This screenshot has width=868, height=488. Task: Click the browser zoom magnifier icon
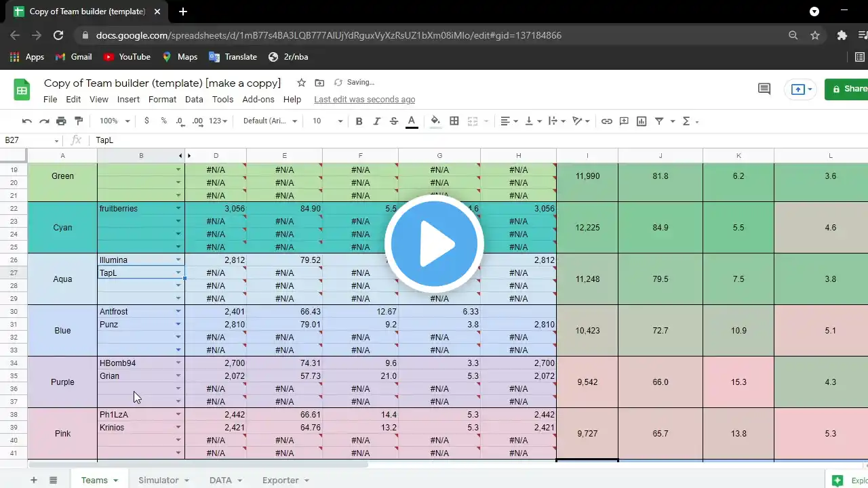tap(793, 35)
